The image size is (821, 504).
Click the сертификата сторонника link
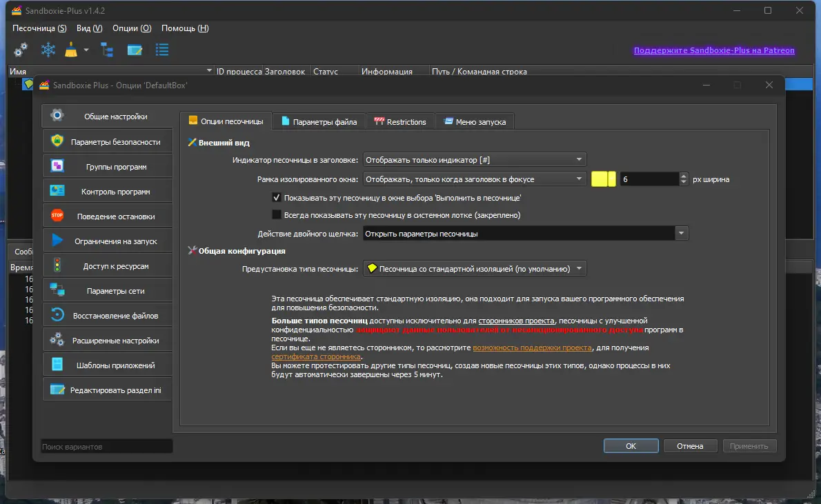click(316, 356)
